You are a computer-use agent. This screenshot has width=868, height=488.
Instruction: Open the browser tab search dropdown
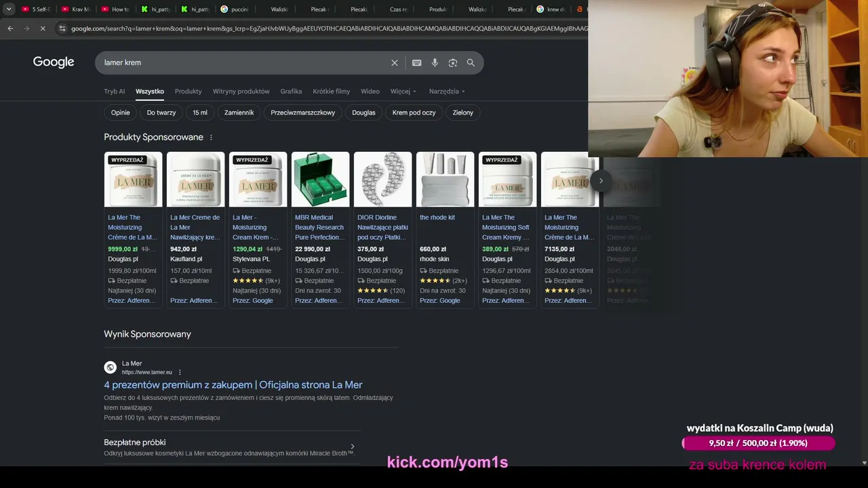(9, 9)
